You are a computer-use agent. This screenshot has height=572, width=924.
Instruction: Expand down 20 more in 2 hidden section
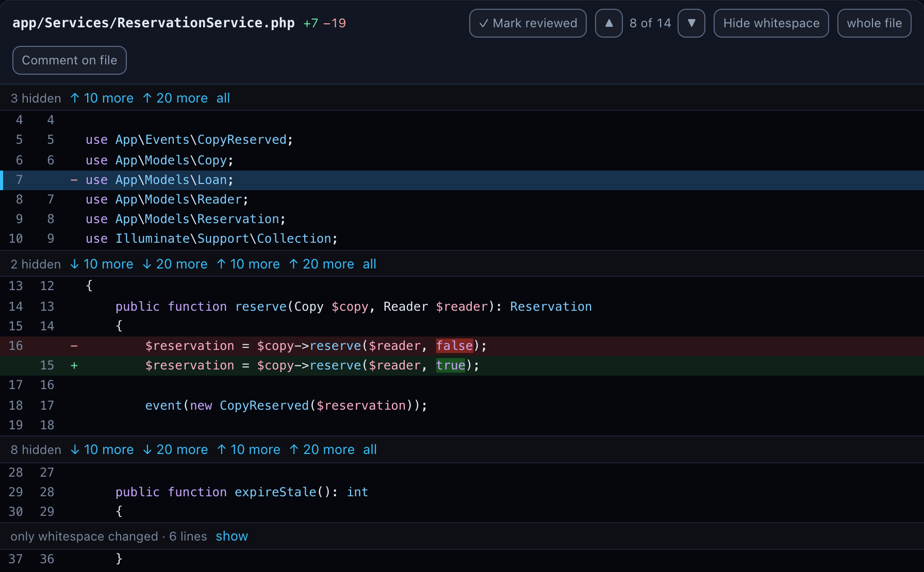pos(175,264)
